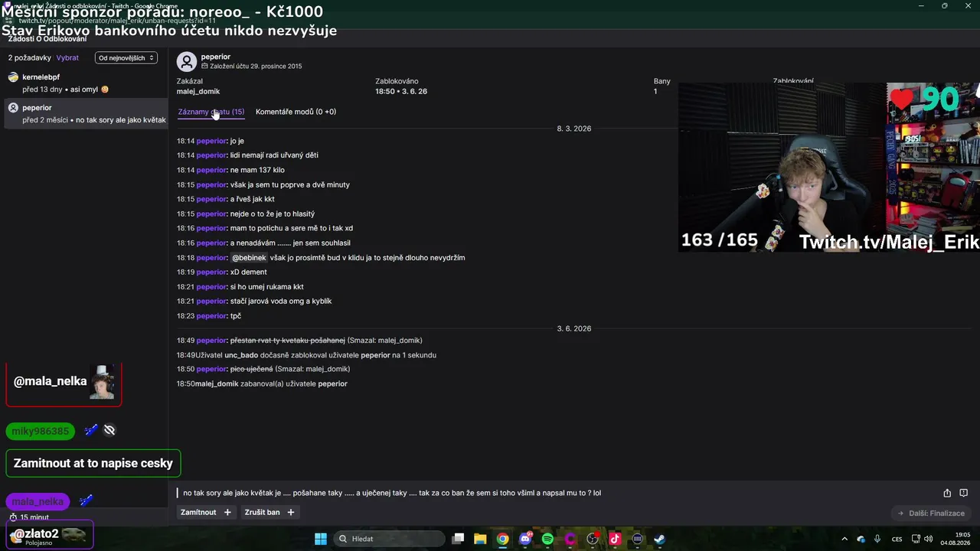Screen dimensions: 980x551
Task: Click the red heart icon on overlay
Action: [x=902, y=99]
